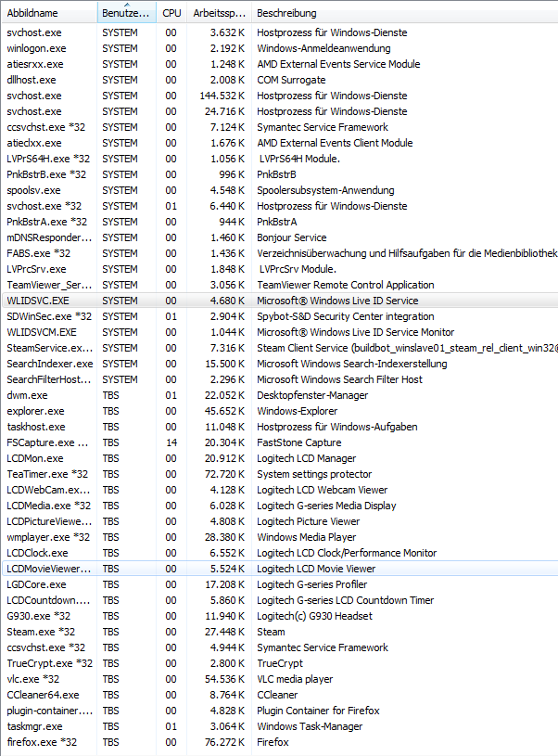Select the TeaTimer.exe *32 process
The width and height of the screenshot is (558, 756).
pyautogui.click(x=280, y=474)
